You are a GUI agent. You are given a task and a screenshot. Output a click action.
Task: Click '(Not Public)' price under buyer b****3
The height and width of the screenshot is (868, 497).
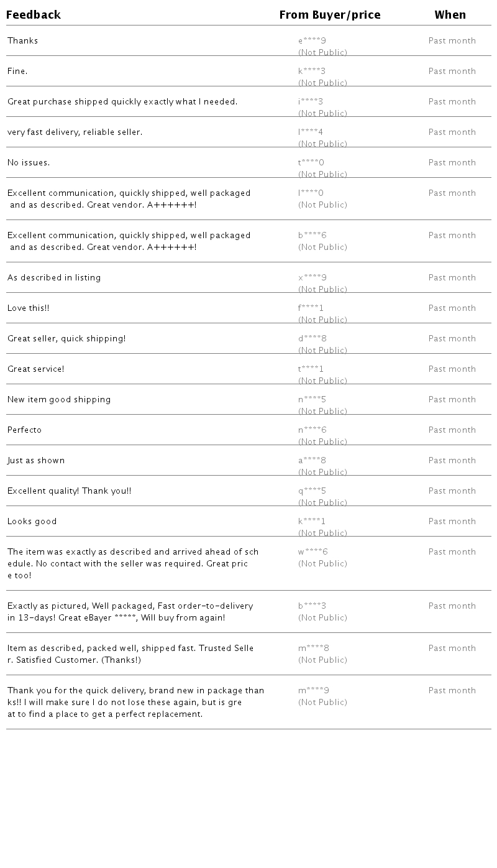click(322, 618)
